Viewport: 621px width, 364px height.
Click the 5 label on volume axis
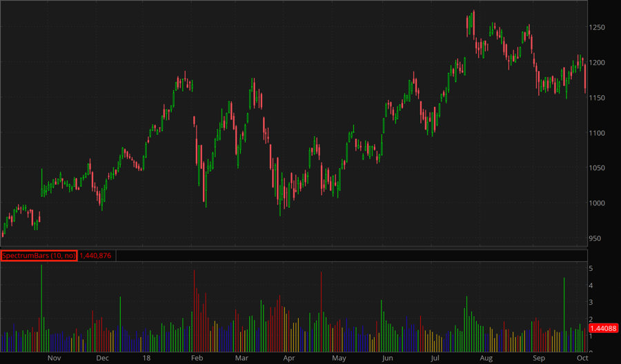click(x=592, y=268)
